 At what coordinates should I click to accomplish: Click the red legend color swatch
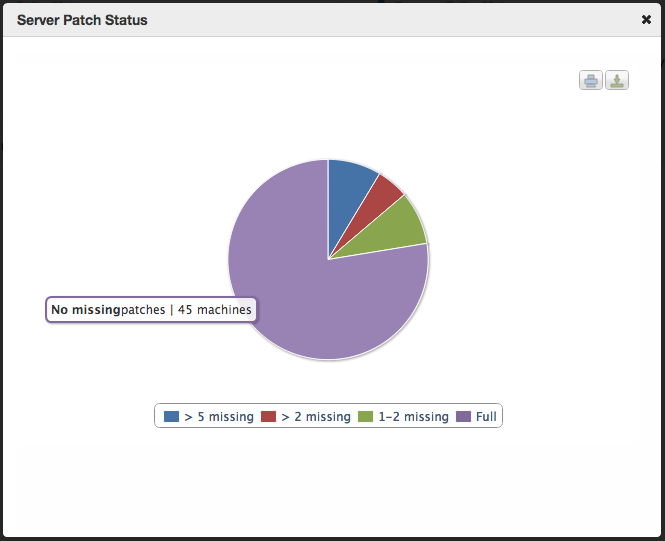pyautogui.click(x=268, y=416)
